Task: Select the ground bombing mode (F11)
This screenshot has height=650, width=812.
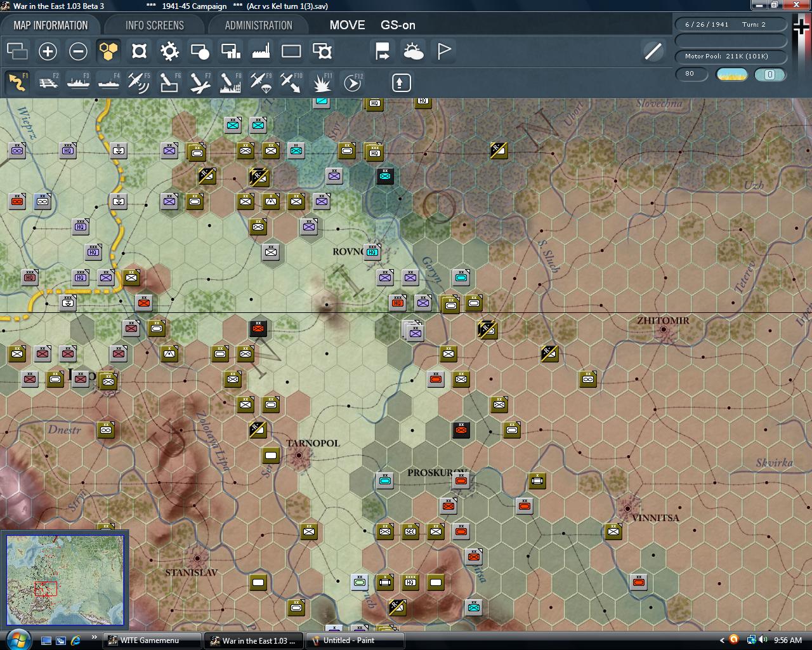Action: click(x=321, y=82)
